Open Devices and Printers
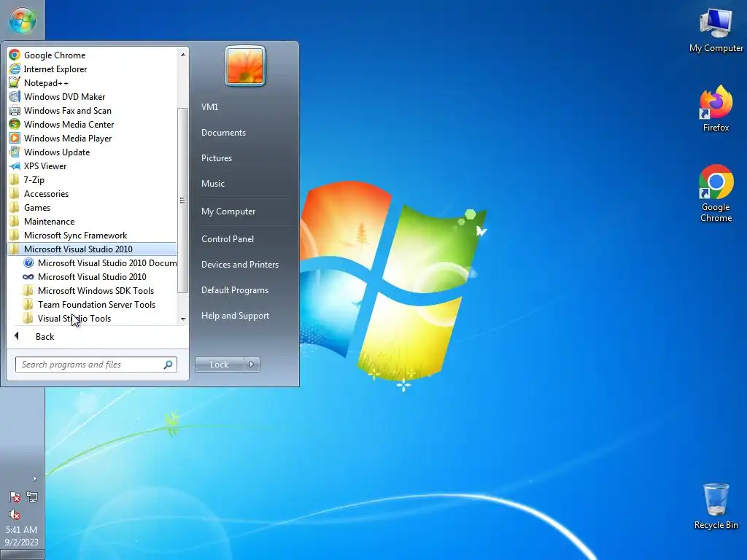The image size is (747, 560). click(x=239, y=264)
